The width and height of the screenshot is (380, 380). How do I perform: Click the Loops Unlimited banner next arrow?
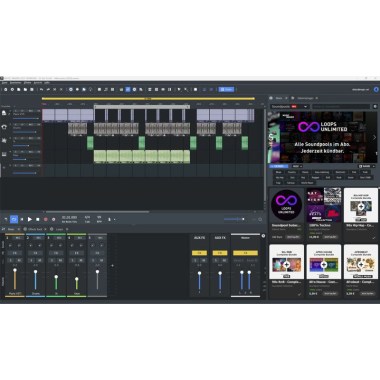pyautogui.click(x=374, y=137)
